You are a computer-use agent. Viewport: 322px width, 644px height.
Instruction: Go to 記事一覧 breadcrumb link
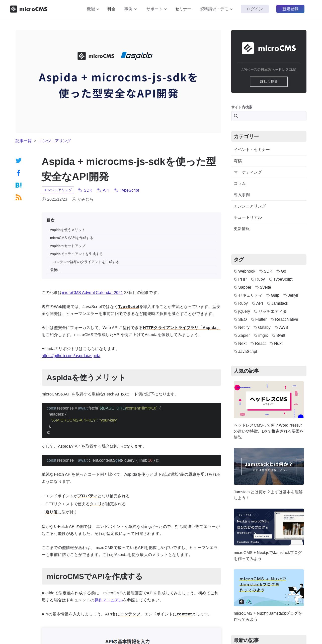tap(24, 141)
